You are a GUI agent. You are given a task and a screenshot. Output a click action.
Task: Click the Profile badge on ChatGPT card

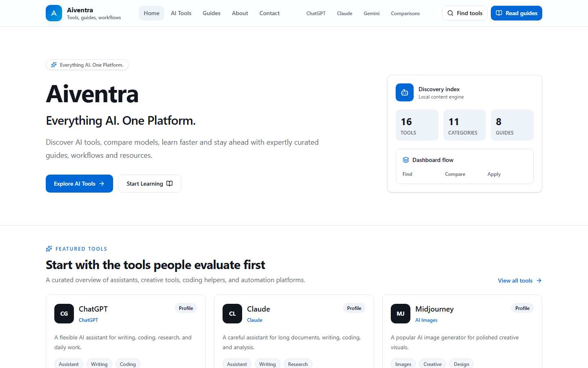186,308
